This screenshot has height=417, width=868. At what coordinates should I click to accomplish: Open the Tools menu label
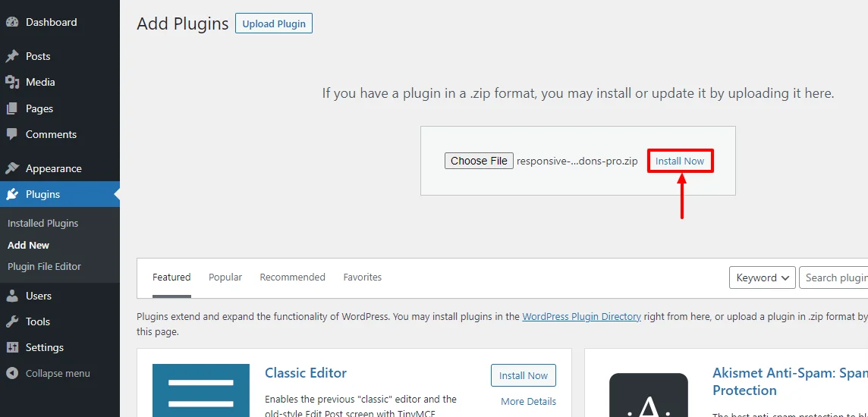38,322
